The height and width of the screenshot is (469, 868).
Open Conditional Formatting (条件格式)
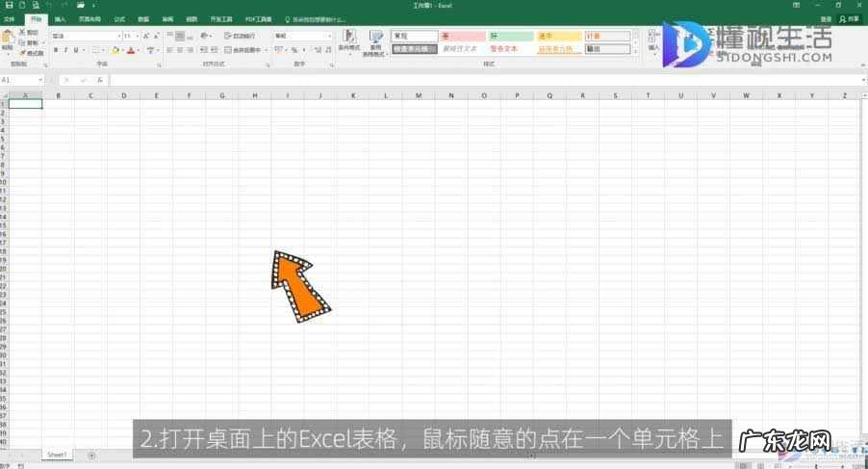(349, 41)
